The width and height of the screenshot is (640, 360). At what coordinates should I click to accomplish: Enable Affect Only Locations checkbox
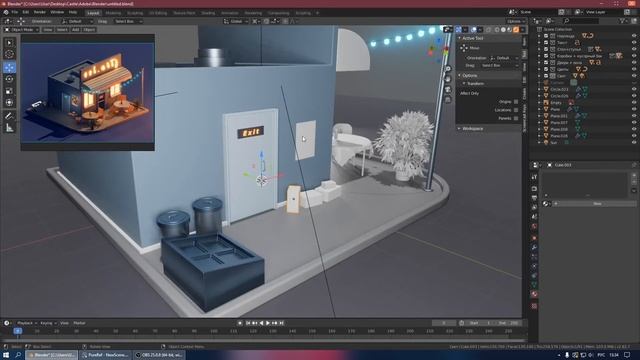pyautogui.click(x=516, y=110)
